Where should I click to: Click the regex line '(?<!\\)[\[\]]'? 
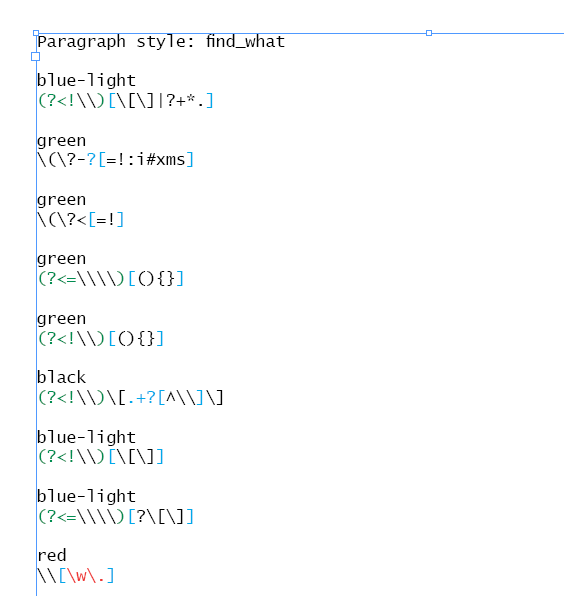pyautogui.click(x=101, y=457)
